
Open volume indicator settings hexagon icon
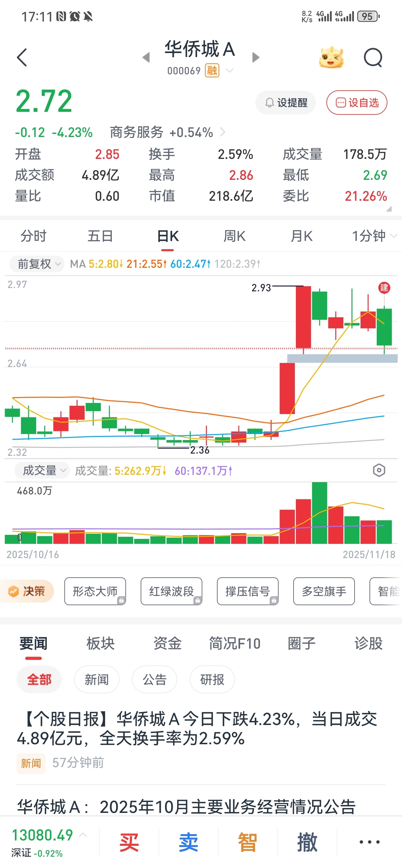[x=379, y=470]
